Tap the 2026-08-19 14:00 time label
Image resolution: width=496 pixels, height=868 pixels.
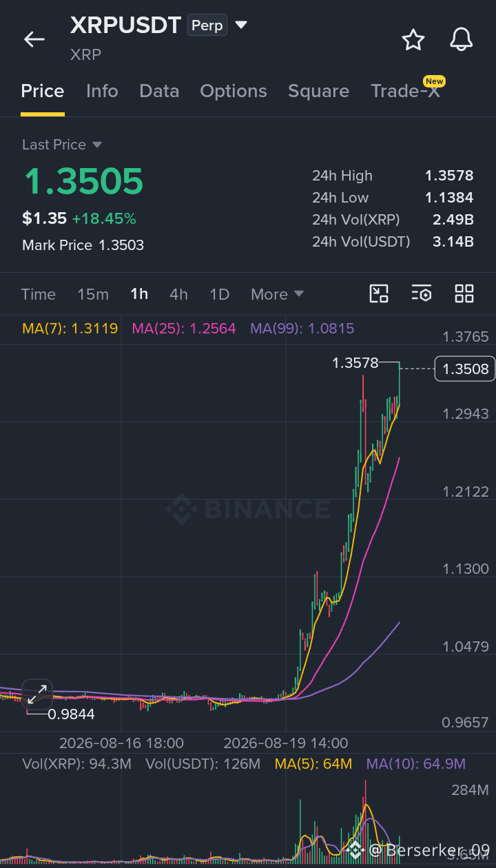click(286, 743)
